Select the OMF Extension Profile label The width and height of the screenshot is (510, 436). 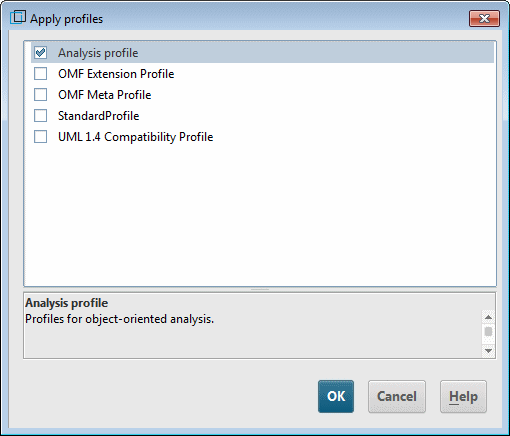click(116, 74)
